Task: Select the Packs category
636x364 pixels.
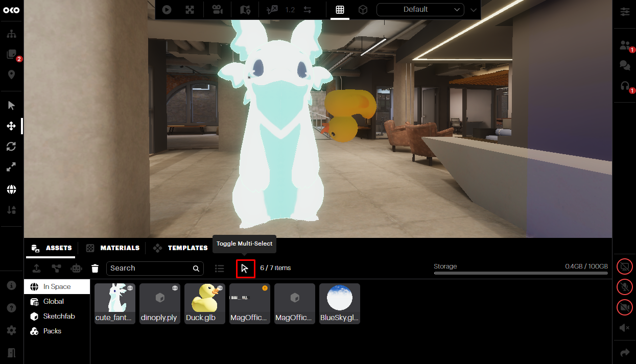Action: (x=57, y=331)
